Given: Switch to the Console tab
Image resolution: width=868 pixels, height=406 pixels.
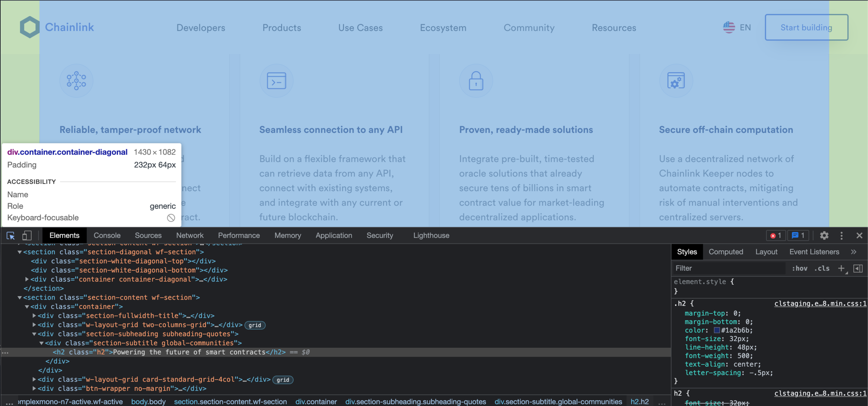Looking at the screenshot, I should (x=107, y=235).
